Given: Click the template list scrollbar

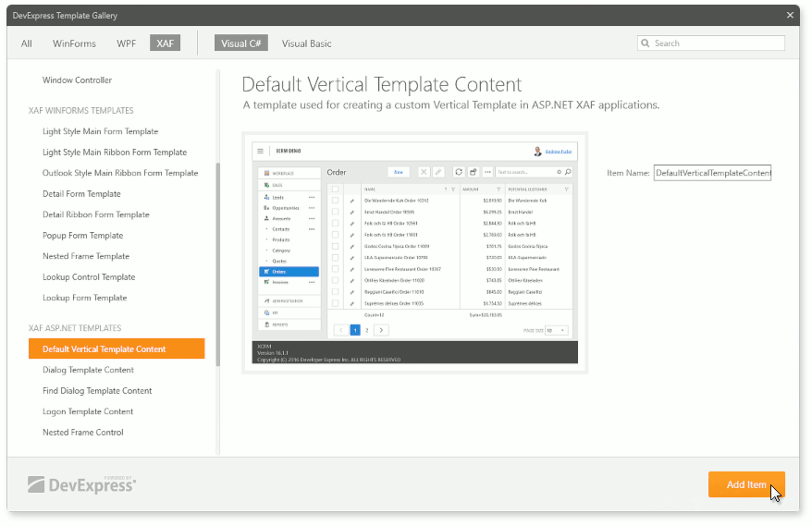Looking at the screenshot, I should click(x=218, y=264).
